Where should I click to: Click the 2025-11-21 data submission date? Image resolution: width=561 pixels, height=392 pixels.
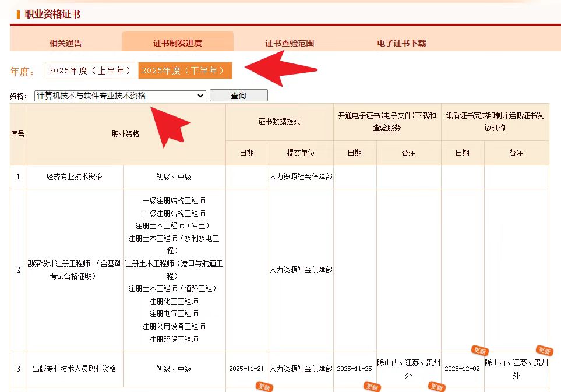(246, 369)
